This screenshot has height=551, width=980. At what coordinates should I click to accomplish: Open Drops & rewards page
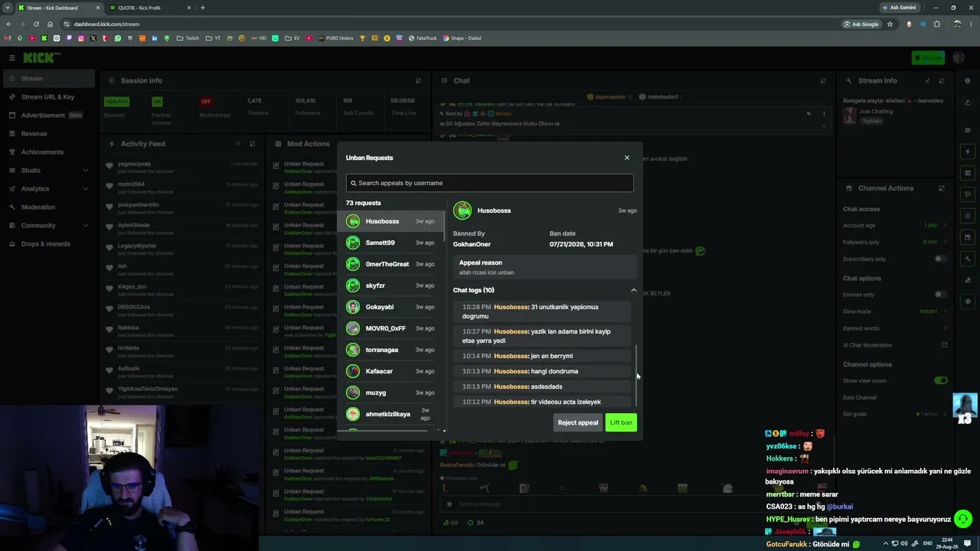pyautogui.click(x=47, y=244)
